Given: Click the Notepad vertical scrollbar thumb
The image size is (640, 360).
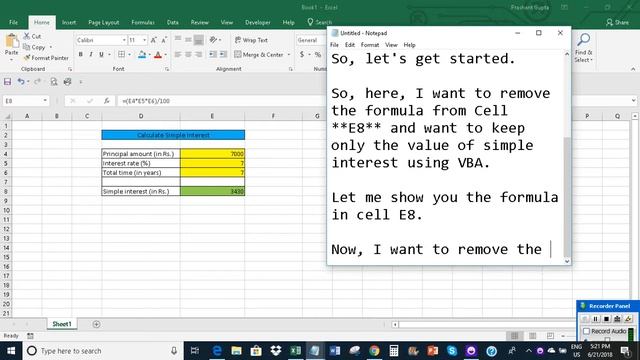Looking at the screenshot, I should tap(567, 196).
